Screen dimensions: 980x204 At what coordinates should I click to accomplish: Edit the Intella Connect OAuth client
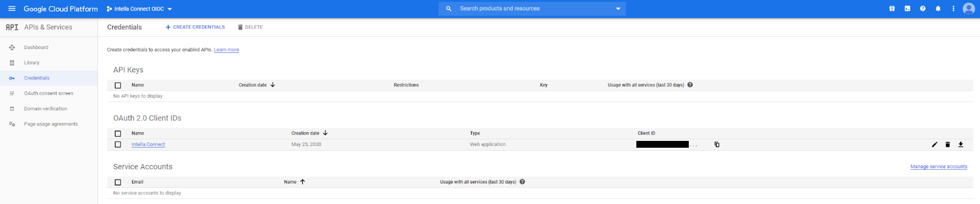[934, 144]
